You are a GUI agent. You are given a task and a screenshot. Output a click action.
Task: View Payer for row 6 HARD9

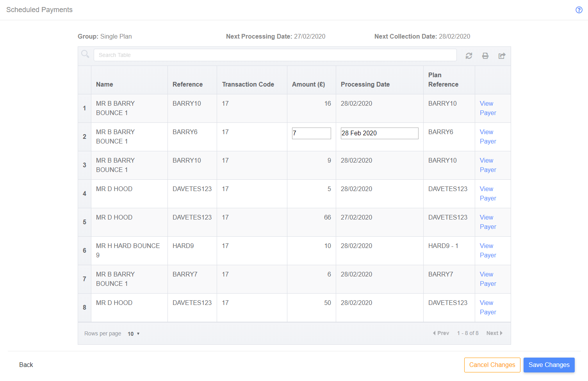[488, 250]
